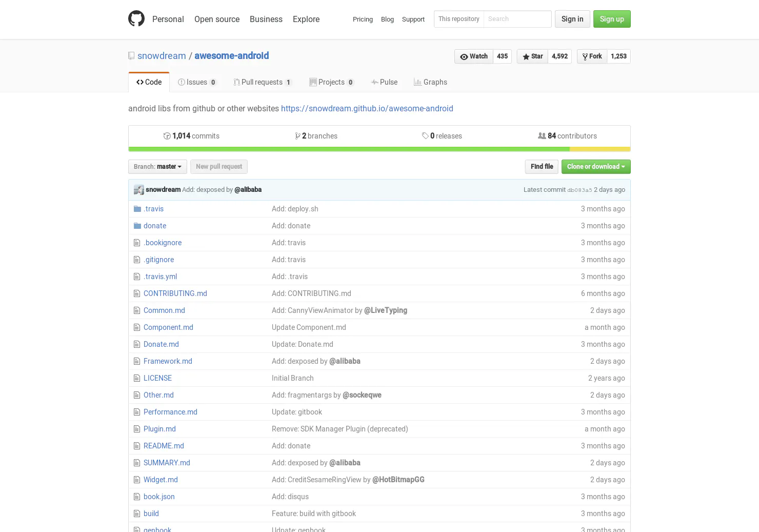This screenshot has height=532, width=759.
Task: Open the snowdream owner link
Action: (x=162, y=56)
